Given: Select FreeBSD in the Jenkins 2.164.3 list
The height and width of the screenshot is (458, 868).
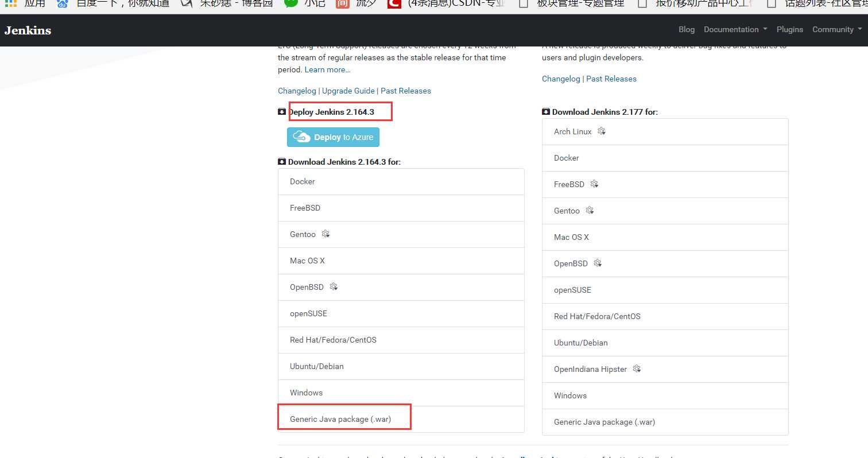Looking at the screenshot, I should (x=401, y=208).
